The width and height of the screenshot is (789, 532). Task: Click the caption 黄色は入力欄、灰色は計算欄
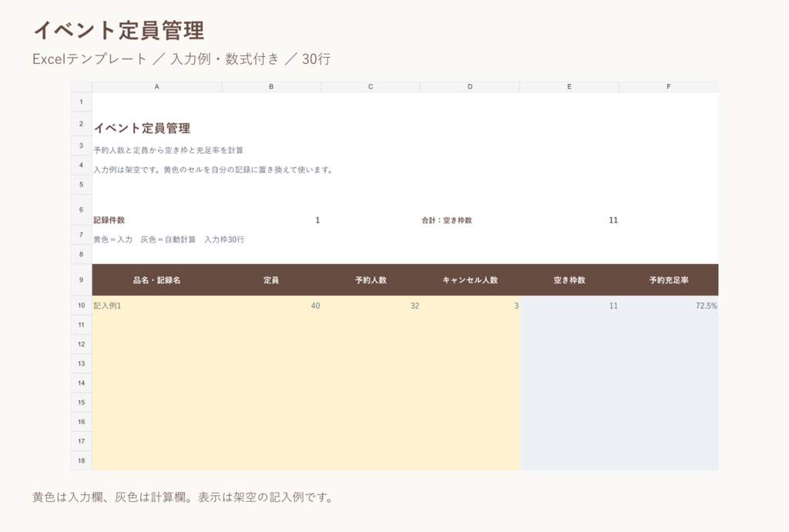point(182,497)
